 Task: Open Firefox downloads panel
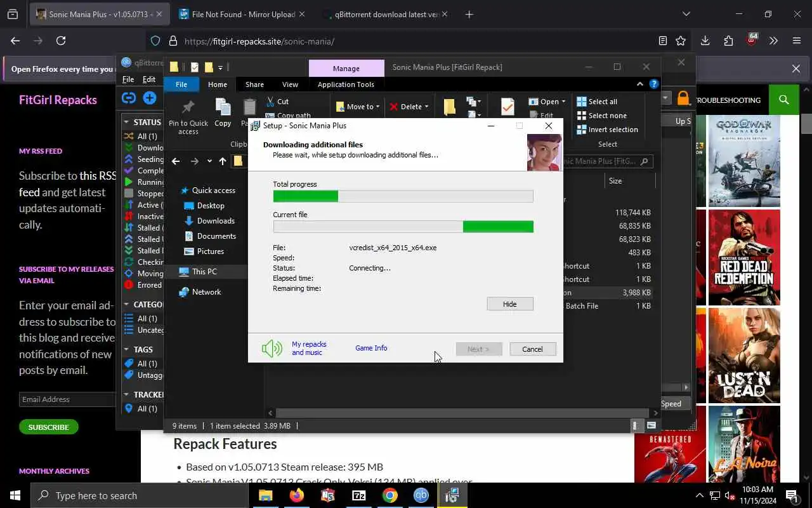click(705, 41)
